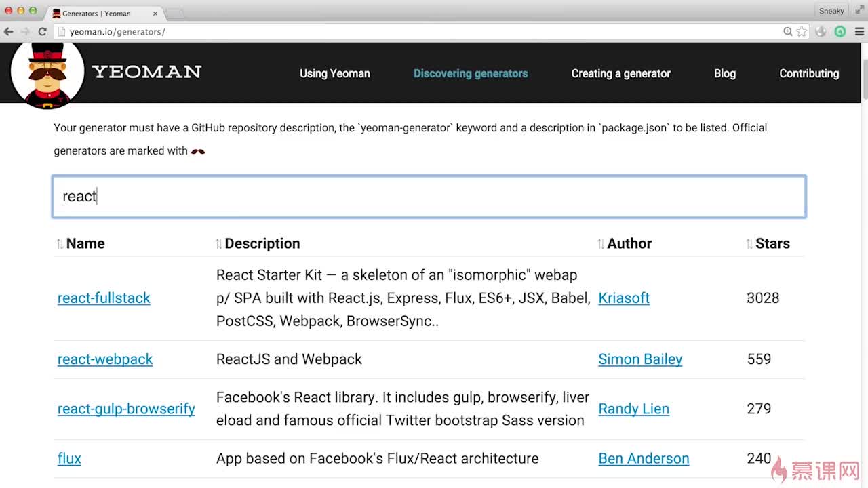Open the flux generator link
The width and height of the screenshot is (868, 488).
point(69,458)
